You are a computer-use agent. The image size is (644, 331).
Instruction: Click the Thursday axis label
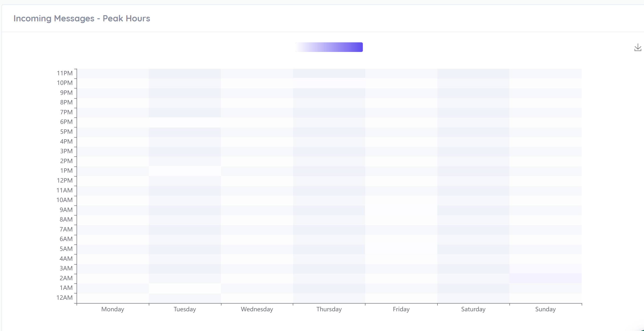pos(329,309)
